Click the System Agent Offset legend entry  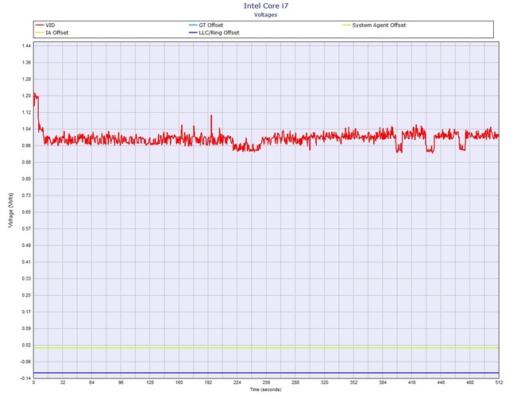click(374, 25)
